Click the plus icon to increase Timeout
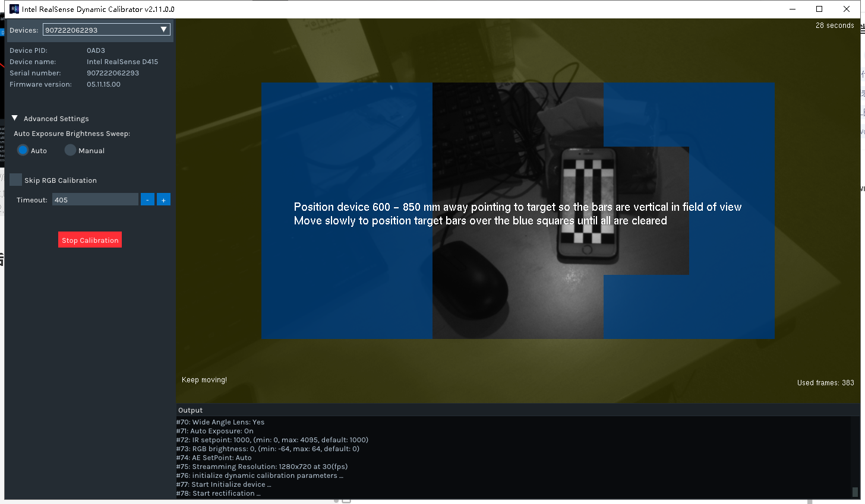Viewport: 865px width, 504px height. coord(163,199)
